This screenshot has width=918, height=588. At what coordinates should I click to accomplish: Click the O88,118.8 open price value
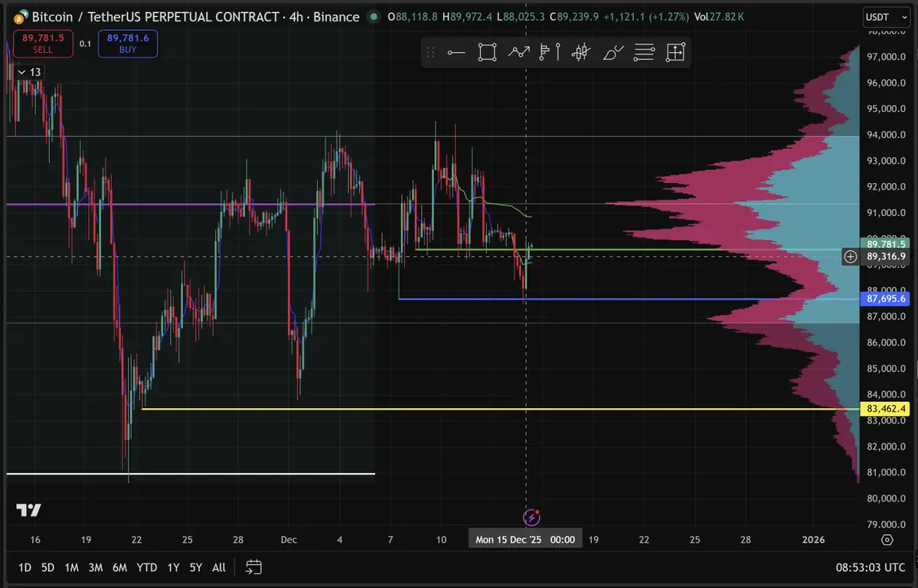pos(412,16)
